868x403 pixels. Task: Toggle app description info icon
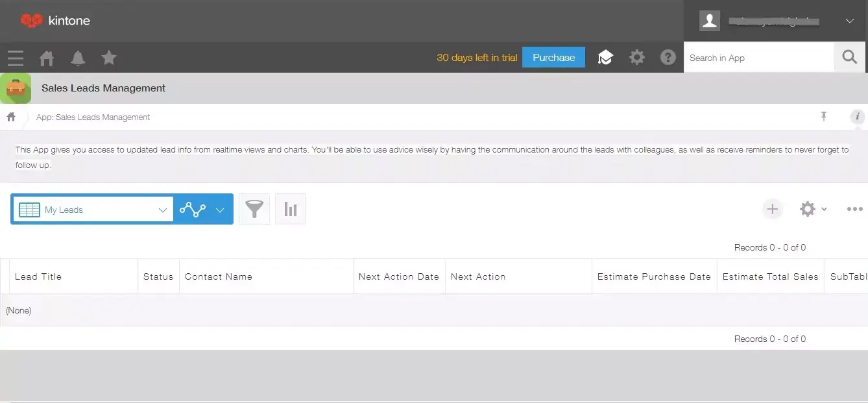858,117
